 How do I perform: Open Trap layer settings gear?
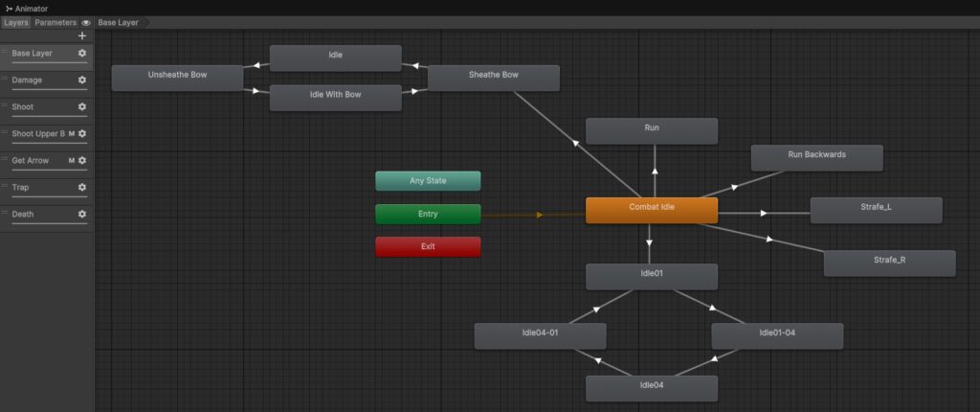point(82,188)
